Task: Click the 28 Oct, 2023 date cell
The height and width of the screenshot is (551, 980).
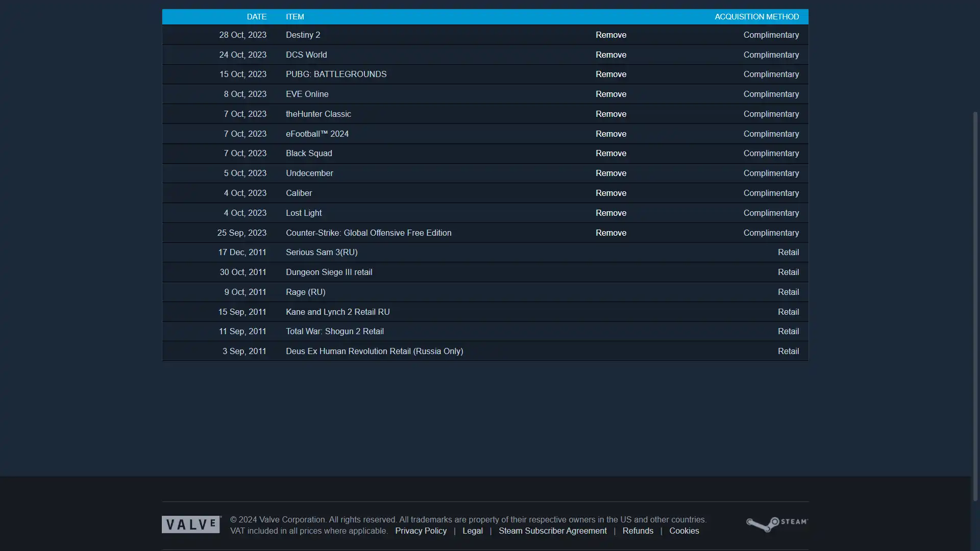Action: [x=243, y=35]
